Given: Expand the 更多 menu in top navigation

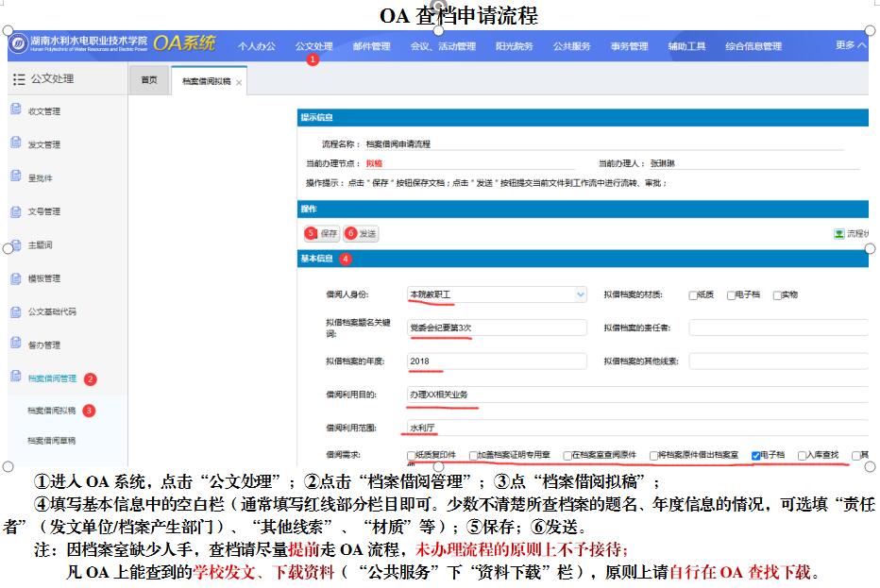Looking at the screenshot, I should (x=851, y=45).
